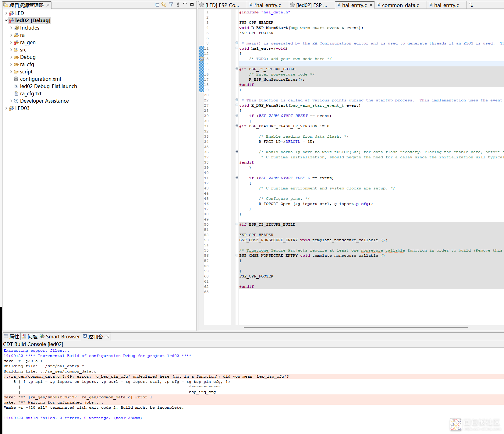Viewport: 504px width, 434px height.
Task: Click the launch file icon
Action: (16, 86)
